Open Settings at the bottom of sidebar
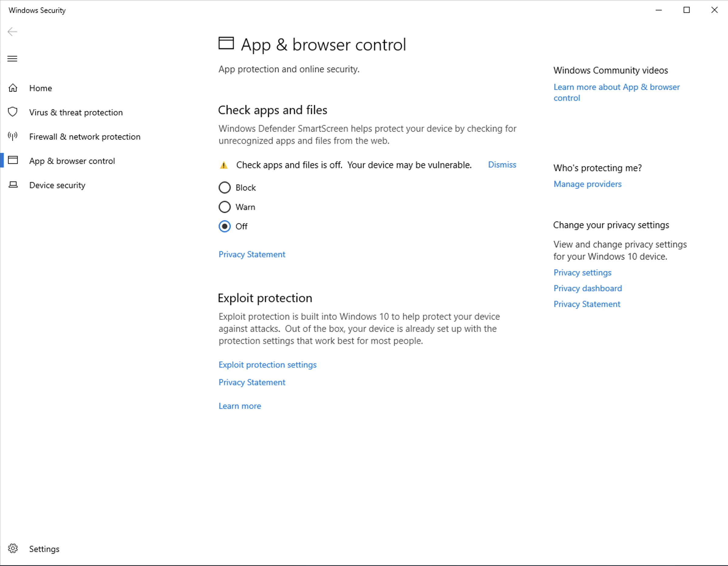Screen dimensions: 728x566 tap(44, 549)
